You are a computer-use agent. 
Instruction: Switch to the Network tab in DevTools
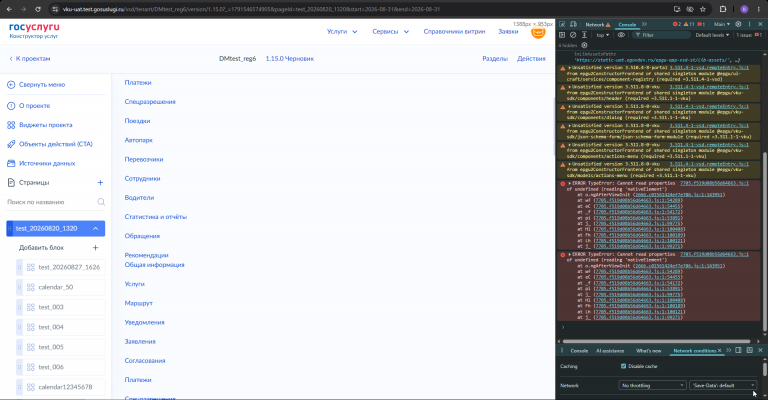pos(597,24)
